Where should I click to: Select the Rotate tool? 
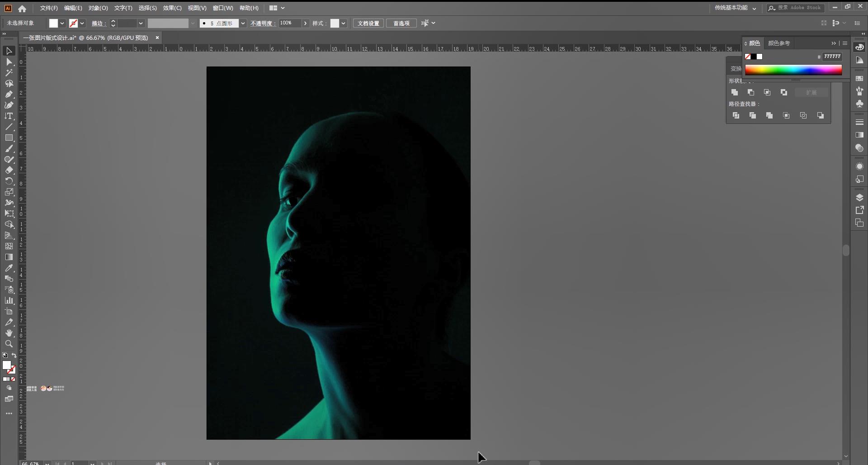[x=9, y=181]
